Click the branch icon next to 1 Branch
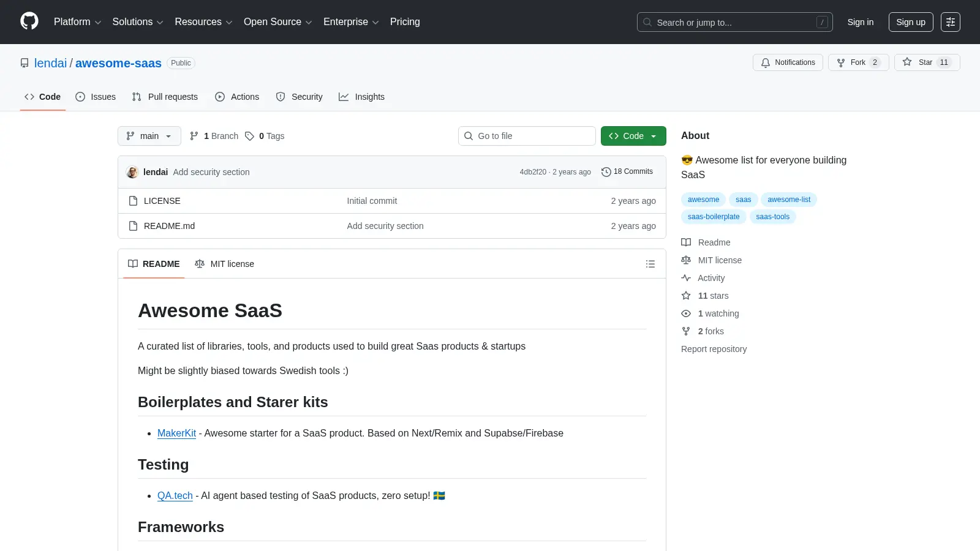 (x=194, y=136)
